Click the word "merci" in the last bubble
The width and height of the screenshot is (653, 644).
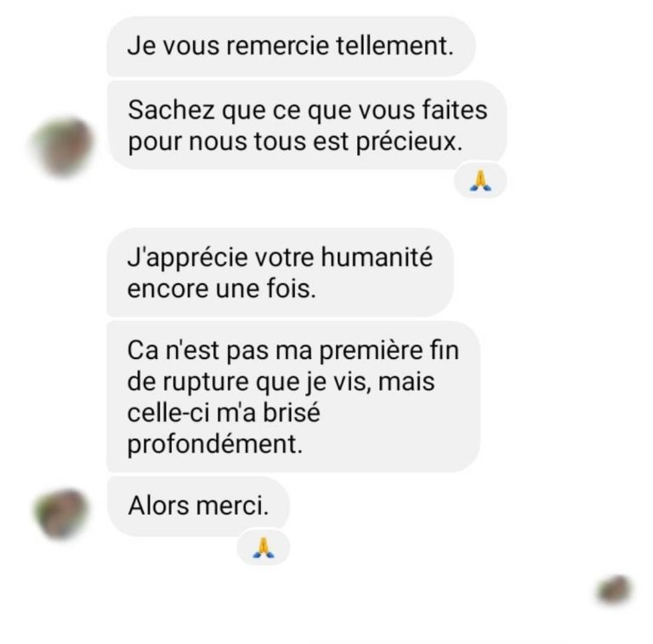pyautogui.click(x=232, y=505)
